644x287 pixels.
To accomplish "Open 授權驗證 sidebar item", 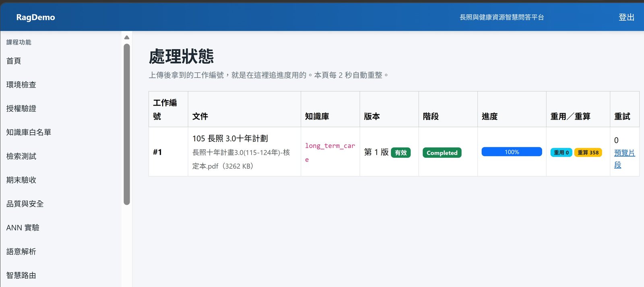I will click(21, 108).
